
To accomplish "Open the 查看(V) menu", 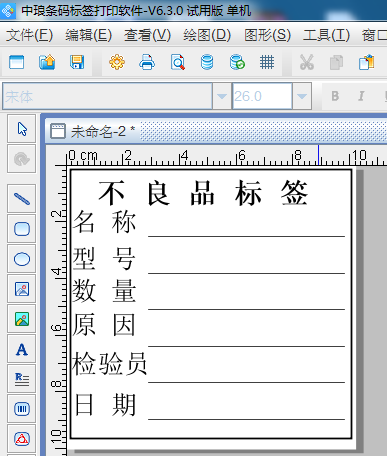I will 148,35.
